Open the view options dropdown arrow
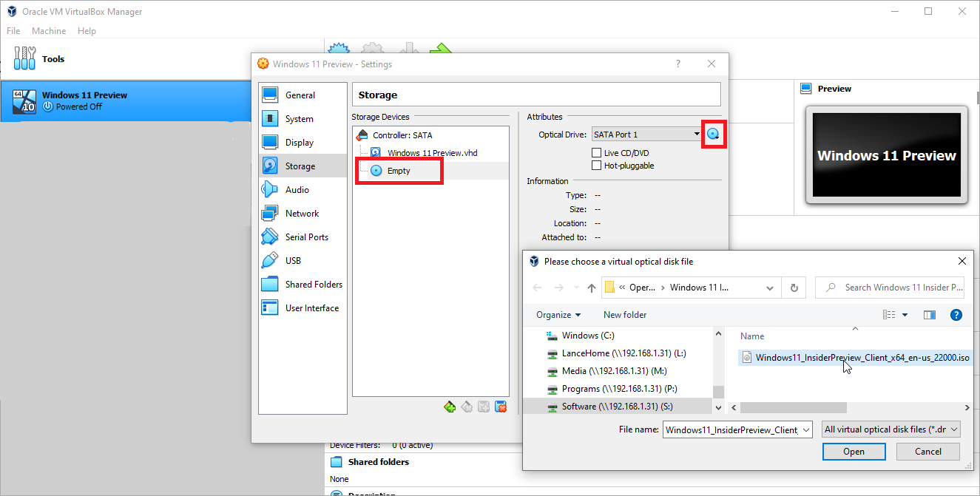 905,315
